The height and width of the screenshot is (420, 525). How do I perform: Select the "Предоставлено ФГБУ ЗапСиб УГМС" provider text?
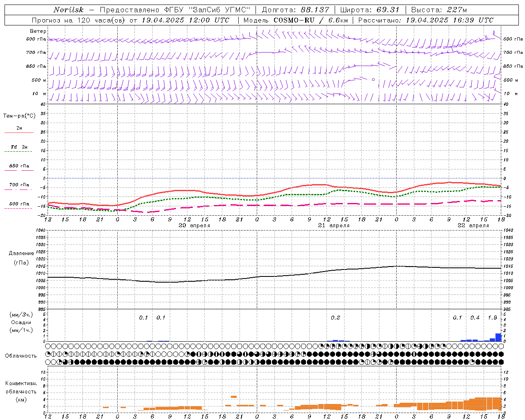coord(175,10)
